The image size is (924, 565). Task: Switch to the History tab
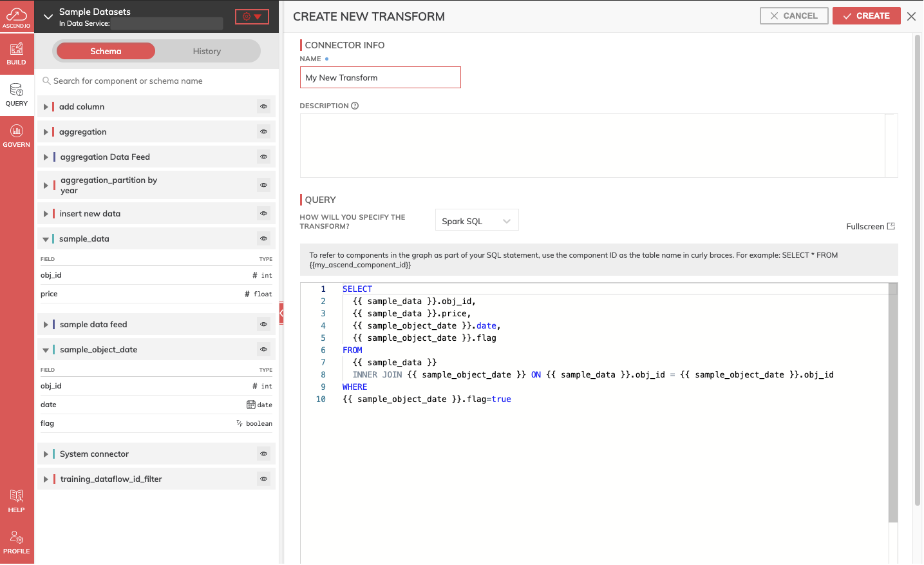[207, 52]
